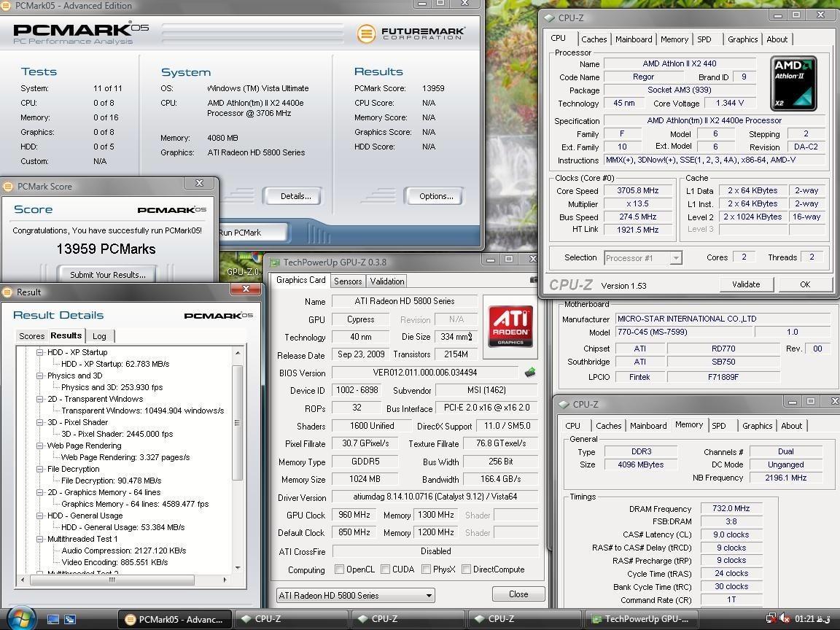
Task: Click PCMark05 taskbar button
Action: pyautogui.click(x=175, y=619)
